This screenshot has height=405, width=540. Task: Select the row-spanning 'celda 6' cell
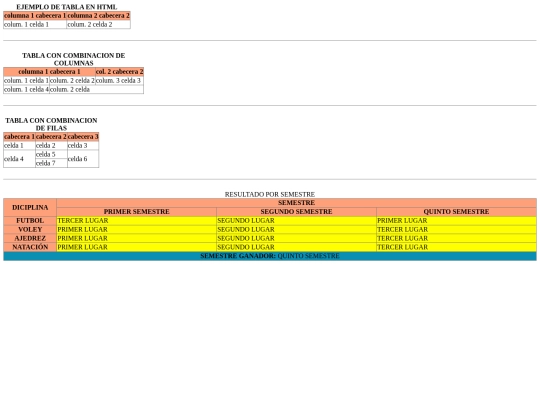83,159
